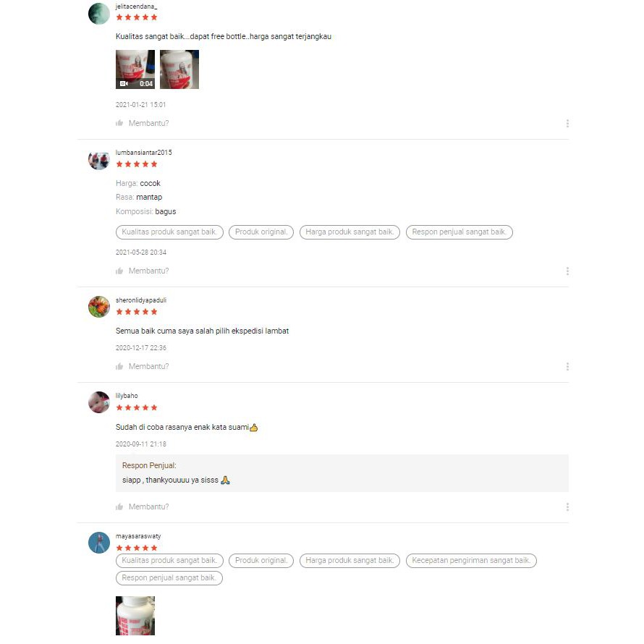The image size is (644, 644).
Task: Mark lilybaho review as helpful via thumb icon
Action: click(x=119, y=507)
